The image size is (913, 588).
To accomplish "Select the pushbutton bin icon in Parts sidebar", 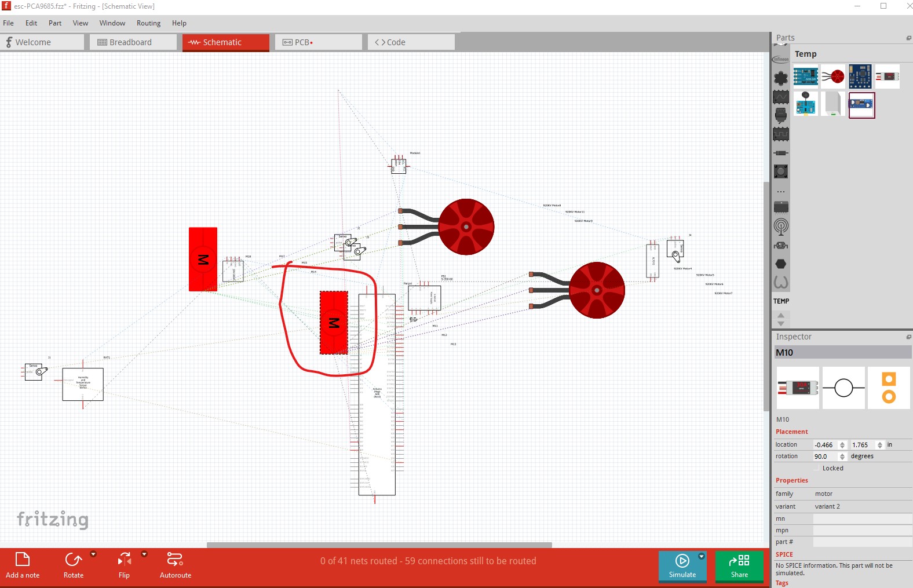I will (781, 171).
